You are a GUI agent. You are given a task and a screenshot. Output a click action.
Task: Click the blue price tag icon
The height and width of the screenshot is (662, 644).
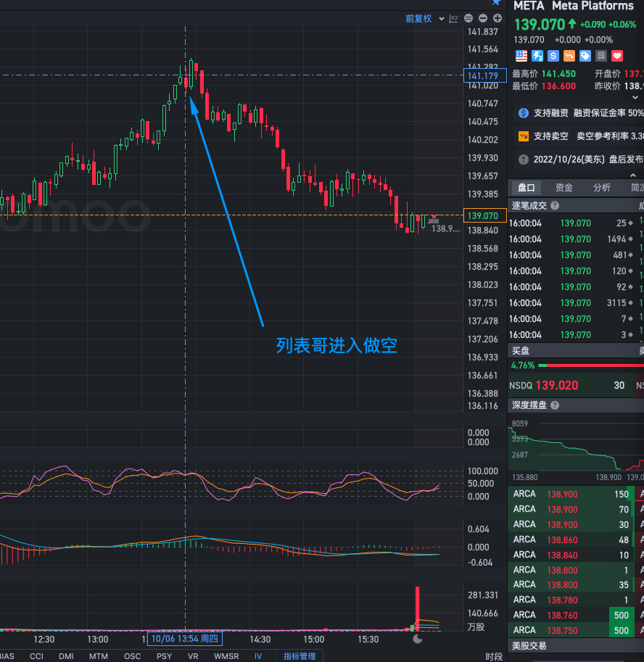click(x=585, y=56)
